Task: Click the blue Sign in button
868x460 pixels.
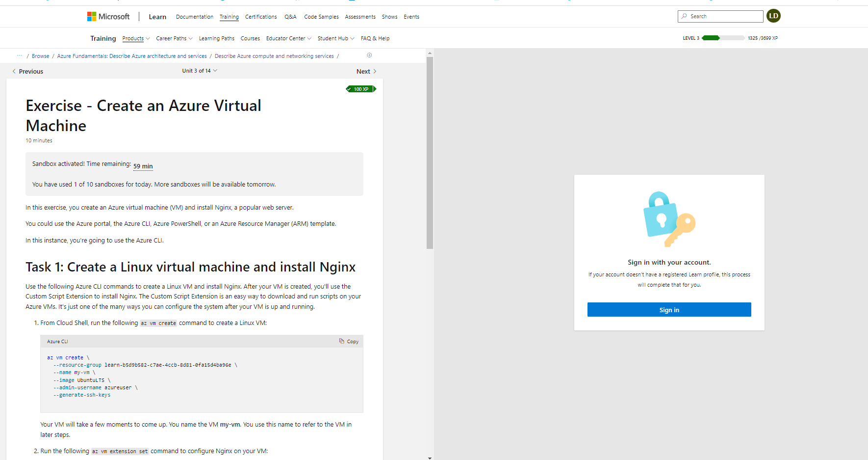Action: [669, 309]
